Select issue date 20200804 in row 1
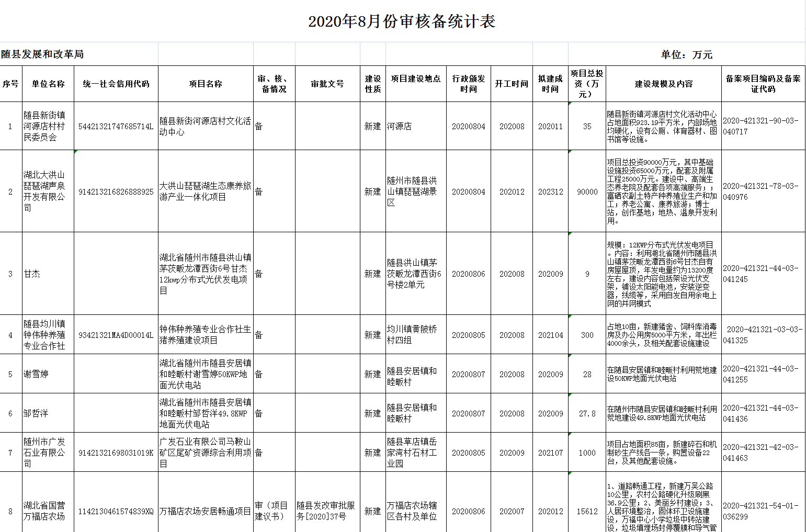Screen dimensions: 806x532 point(469,127)
